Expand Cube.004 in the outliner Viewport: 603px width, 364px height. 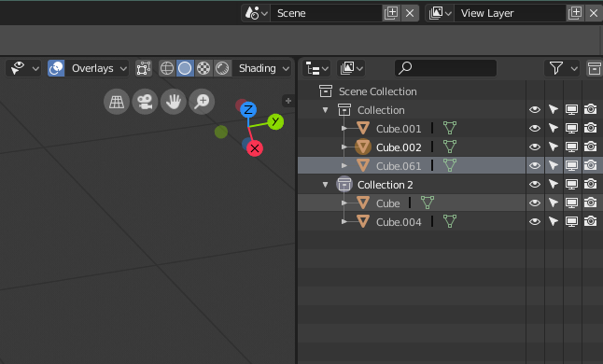click(344, 222)
